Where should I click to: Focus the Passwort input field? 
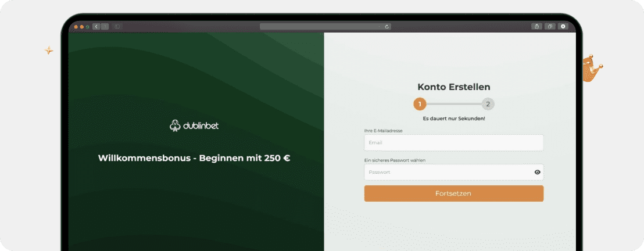click(454, 172)
